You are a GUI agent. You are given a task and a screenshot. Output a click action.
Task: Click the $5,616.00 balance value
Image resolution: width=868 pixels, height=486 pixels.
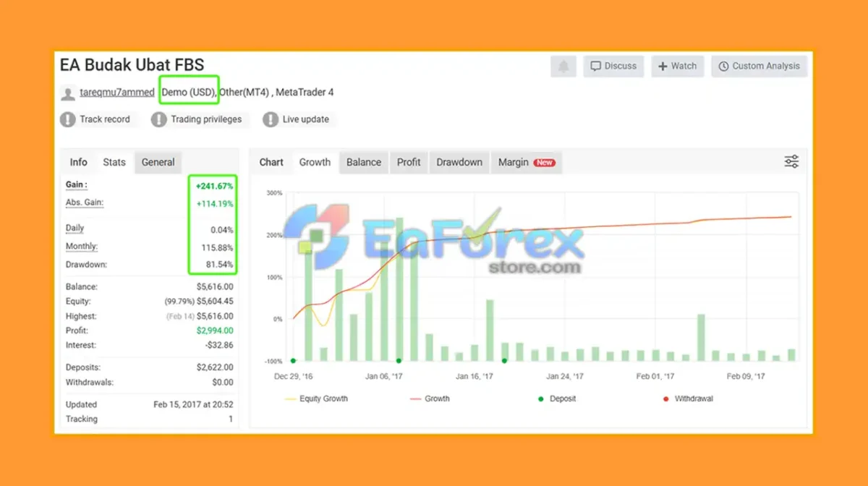pyautogui.click(x=216, y=287)
